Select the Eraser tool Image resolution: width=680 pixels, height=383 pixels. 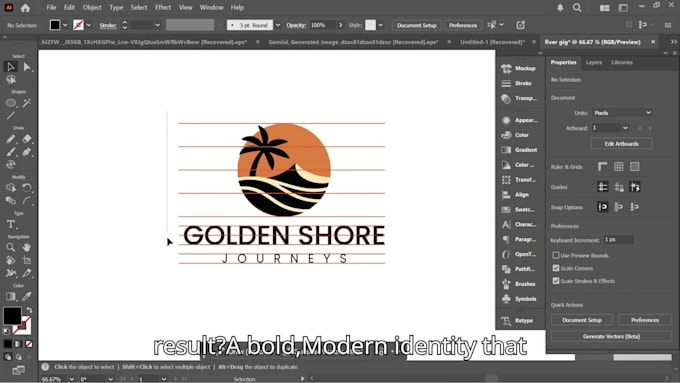(x=27, y=139)
